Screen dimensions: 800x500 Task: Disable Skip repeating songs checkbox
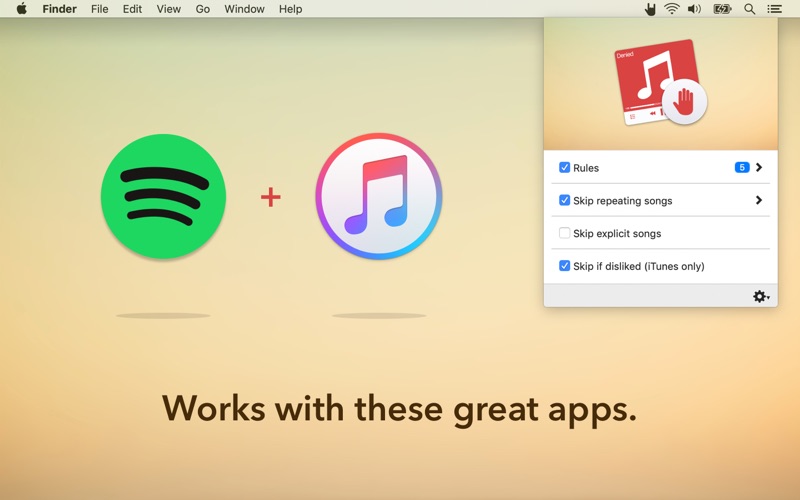(564, 200)
